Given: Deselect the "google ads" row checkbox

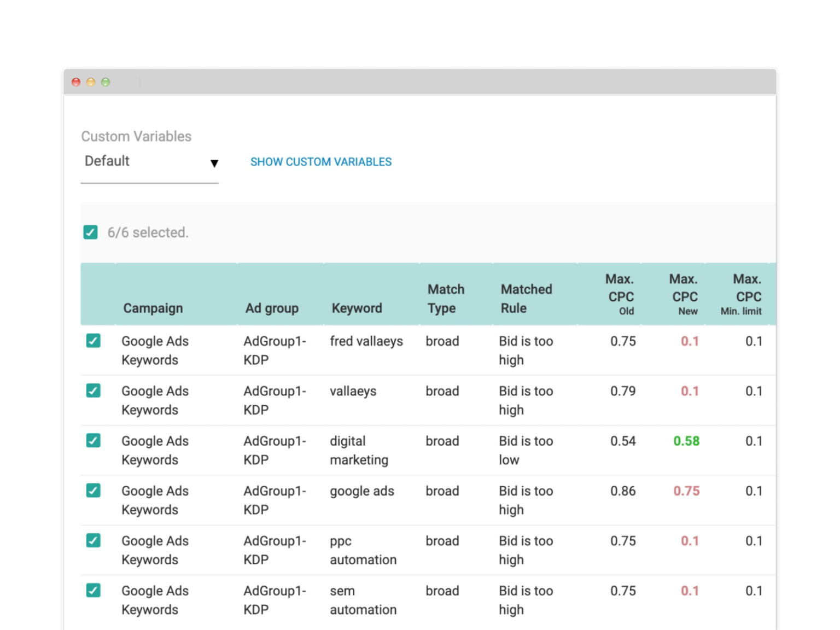Looking at the screenshot, I should coord(94,491).
